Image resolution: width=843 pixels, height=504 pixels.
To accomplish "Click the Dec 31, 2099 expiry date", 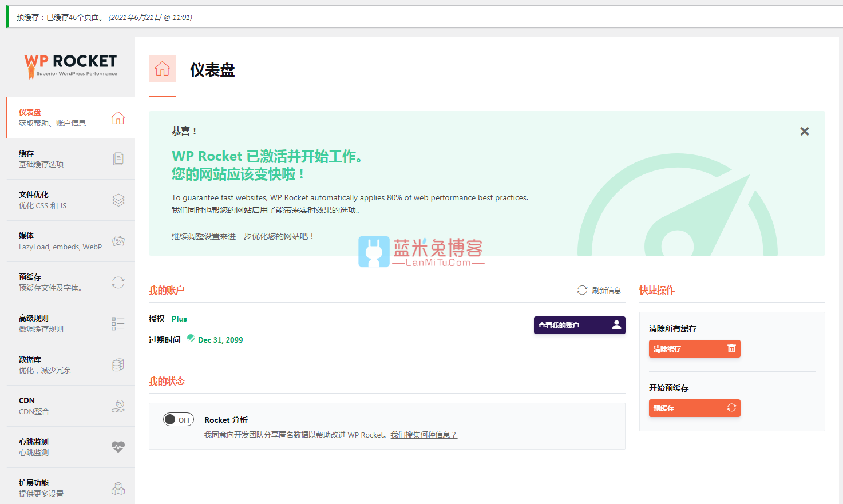I will [x=220, y=340].
